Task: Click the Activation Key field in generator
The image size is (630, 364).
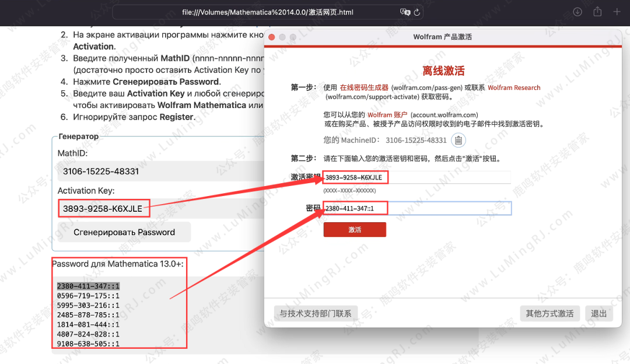Action: 161,209
